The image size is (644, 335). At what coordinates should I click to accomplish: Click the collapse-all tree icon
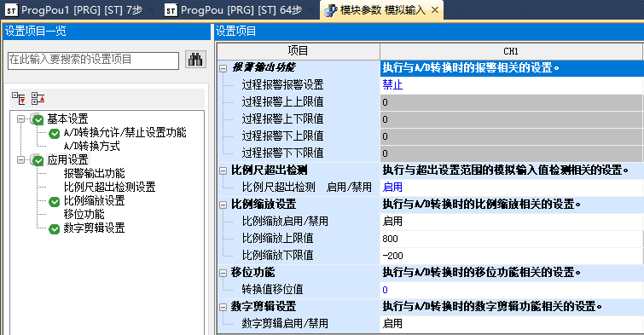[38, 99]
